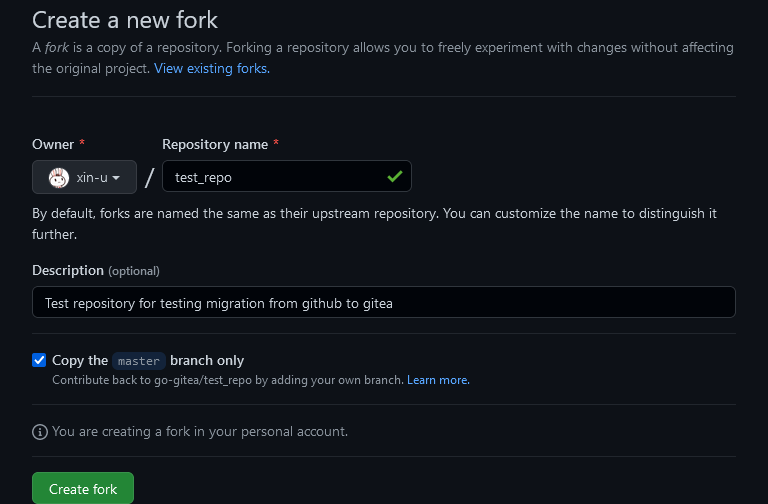This screenshot has width=768, height=504.
Task: Focus the Repository name field with test_repo
Action: click(x=287, y=176)
